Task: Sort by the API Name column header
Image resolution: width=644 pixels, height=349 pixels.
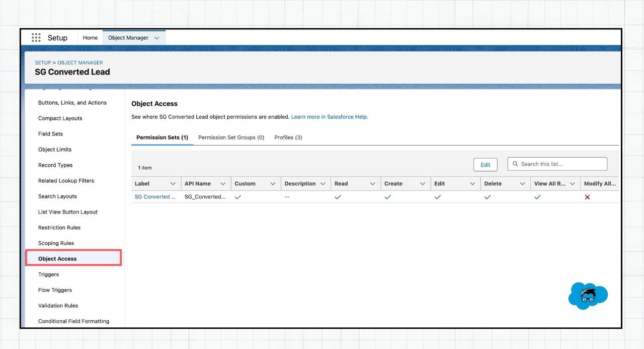Action: (198, 184)
